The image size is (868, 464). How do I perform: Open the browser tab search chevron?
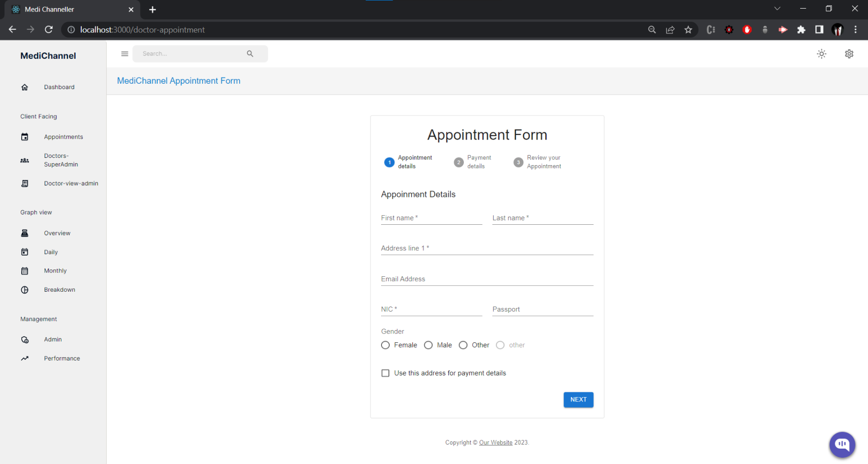(777, 8)
